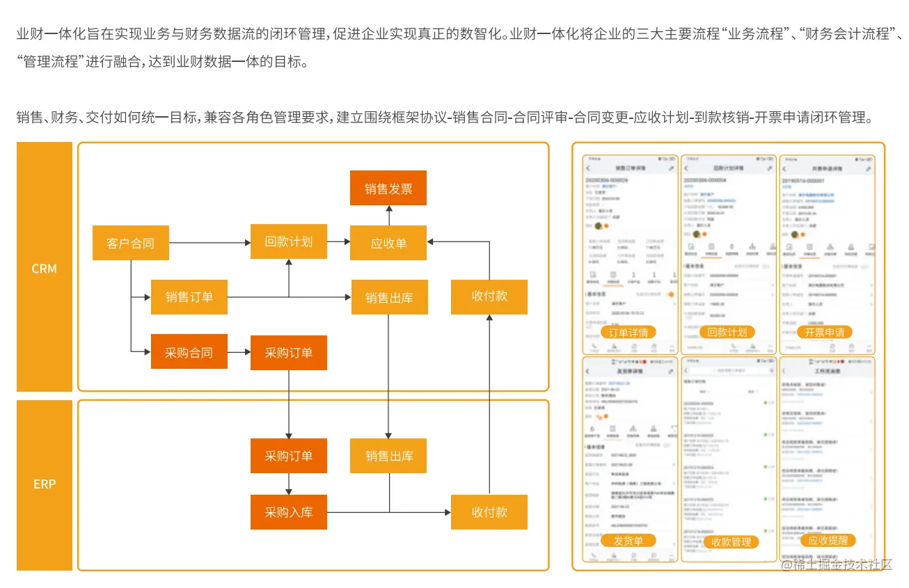Tap the contact icon in 发货单 bottom bar
This screenshot has height=588, width=909.
click(613, 556)
